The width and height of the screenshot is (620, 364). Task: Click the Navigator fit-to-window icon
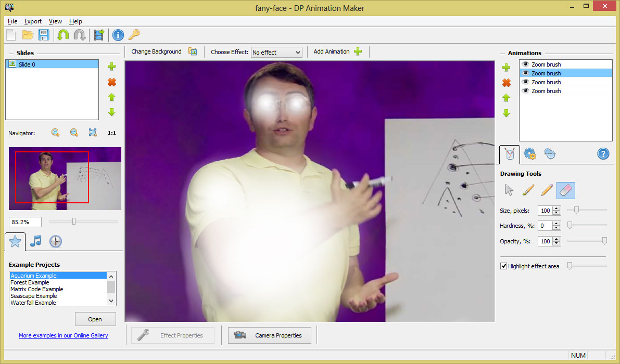point(93,133)
